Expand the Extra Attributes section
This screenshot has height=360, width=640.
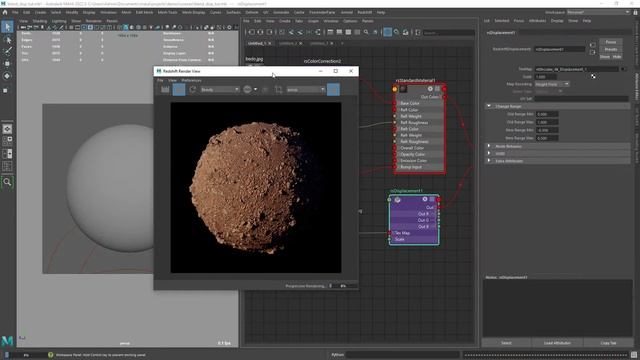[489, 160]
